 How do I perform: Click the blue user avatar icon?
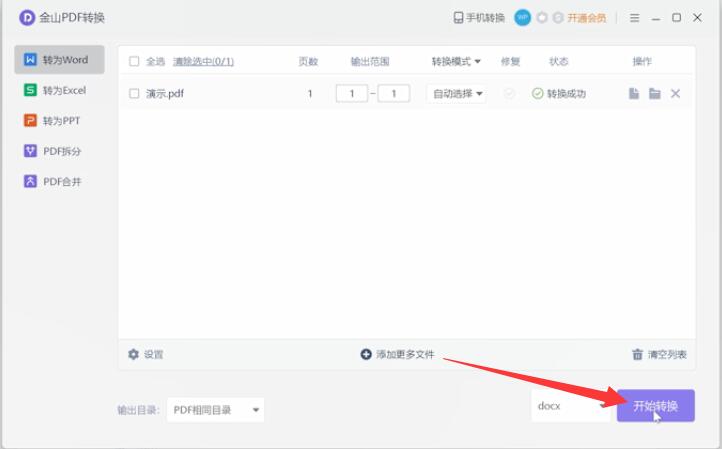tap(522, 18)
